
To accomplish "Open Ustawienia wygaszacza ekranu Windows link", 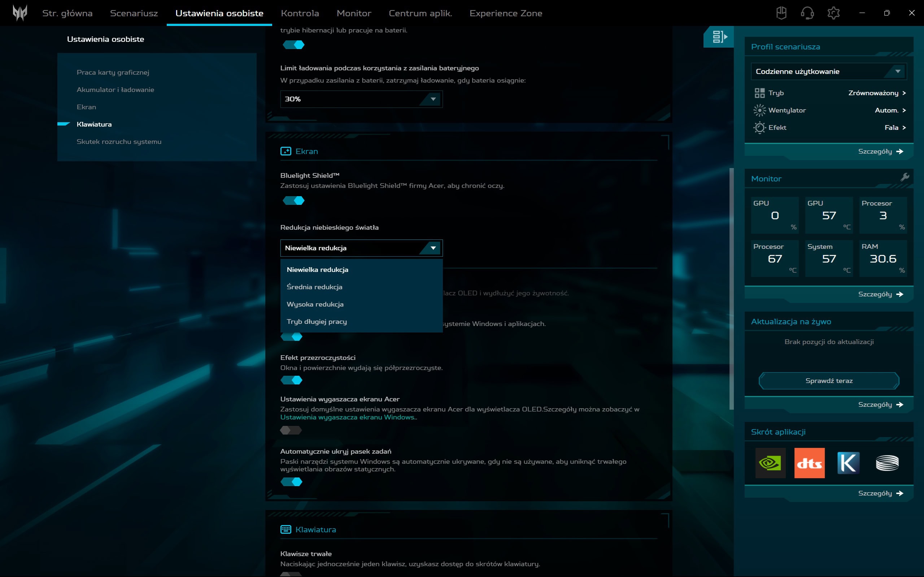I will [x=347, y=417].
